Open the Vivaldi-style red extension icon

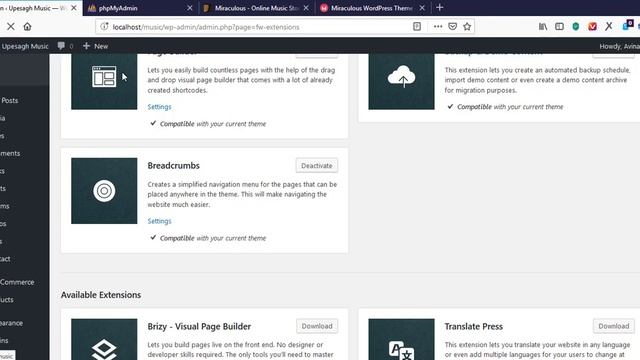click(592, 27)
